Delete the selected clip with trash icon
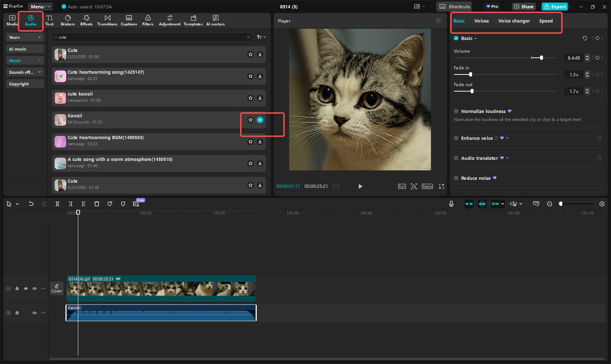 coord(97,204)
